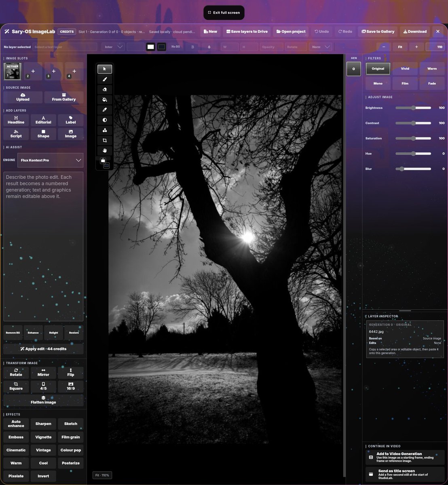Click Flatten image
The height and width of the screenshot is (485, 448).
point(43,400)
